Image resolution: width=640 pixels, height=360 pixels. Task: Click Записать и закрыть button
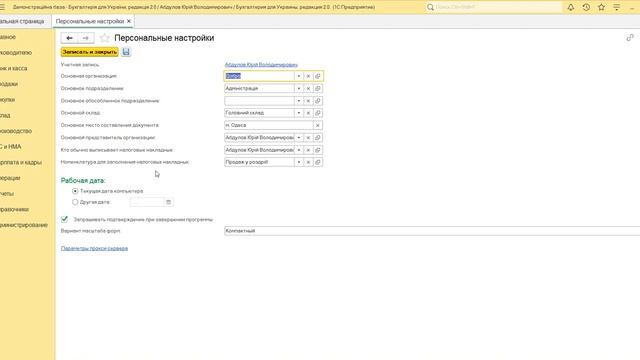pos(89,52)
